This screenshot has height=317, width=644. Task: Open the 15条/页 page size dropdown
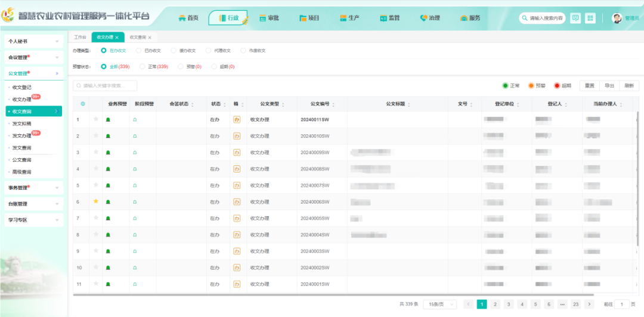click(x=439, y=304)
